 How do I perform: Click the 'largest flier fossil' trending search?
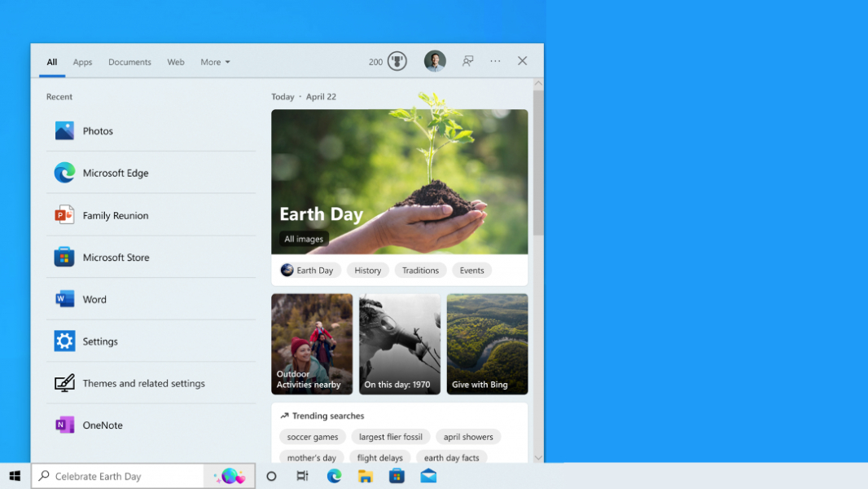pyautogui.click(x=391, y=437)
